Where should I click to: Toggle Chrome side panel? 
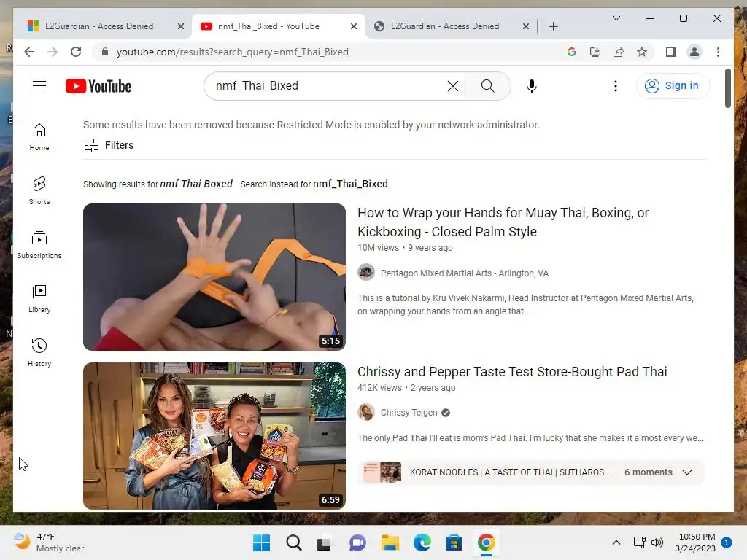[671, 52]
